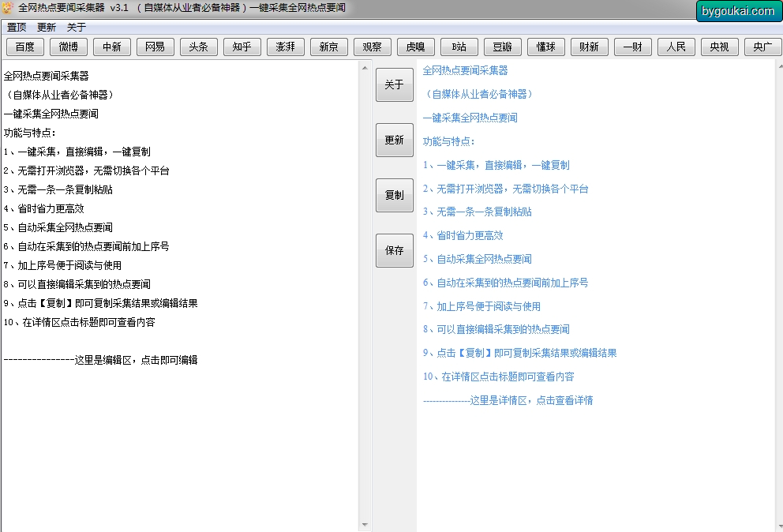Open blue link '全网热点要闻采集器' in detail area
The height and width of the screenshot is (532, 783).
pyautogui.click(x=466, y=71)
